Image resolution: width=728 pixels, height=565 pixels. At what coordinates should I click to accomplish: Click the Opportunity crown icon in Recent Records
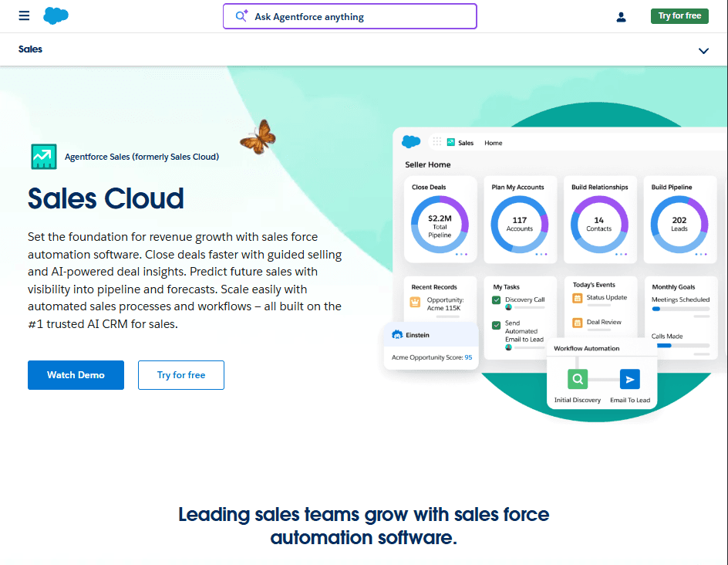pos(415,302)
